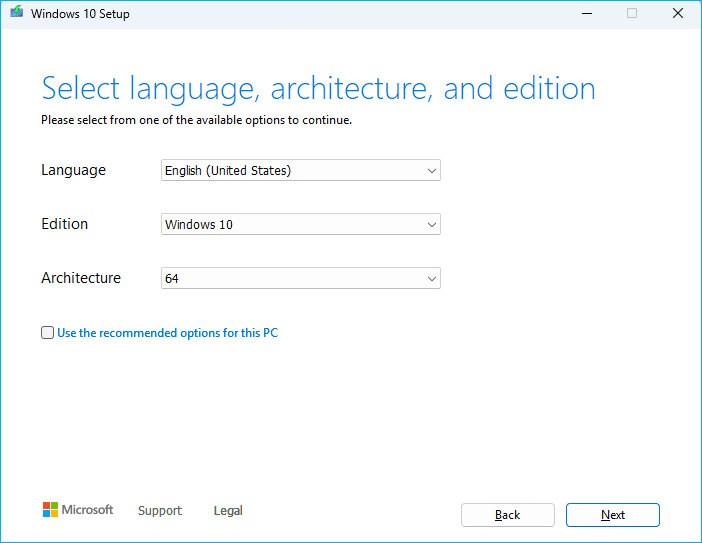Expand the Edition dropdown arrow

tap(432, 225)
